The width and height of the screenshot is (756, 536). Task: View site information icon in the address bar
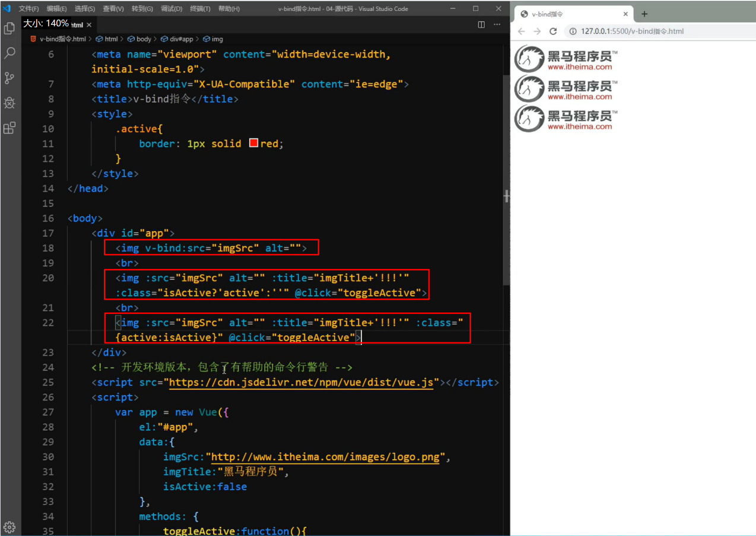[x=573, y=31]
